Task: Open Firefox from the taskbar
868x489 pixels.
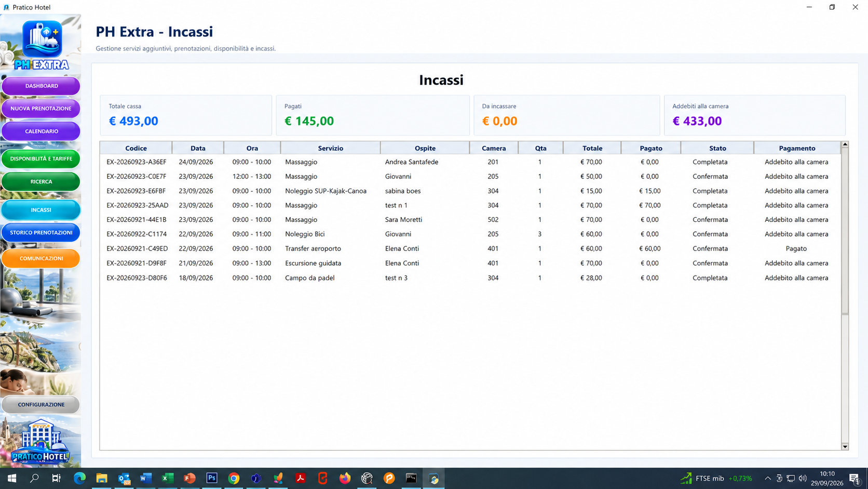Action: (345, 478)
